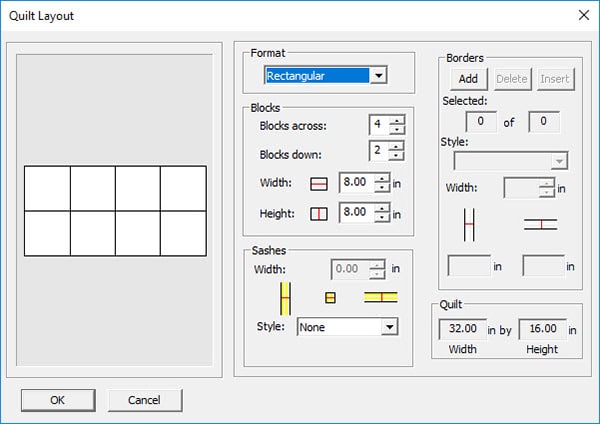Click the Insert border button
The image size is (600, 425).
pos(555,79)
